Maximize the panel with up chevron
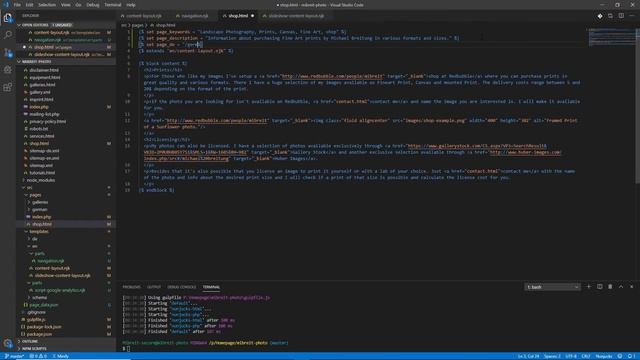The image size is (640, 360). tap(621, 287)
